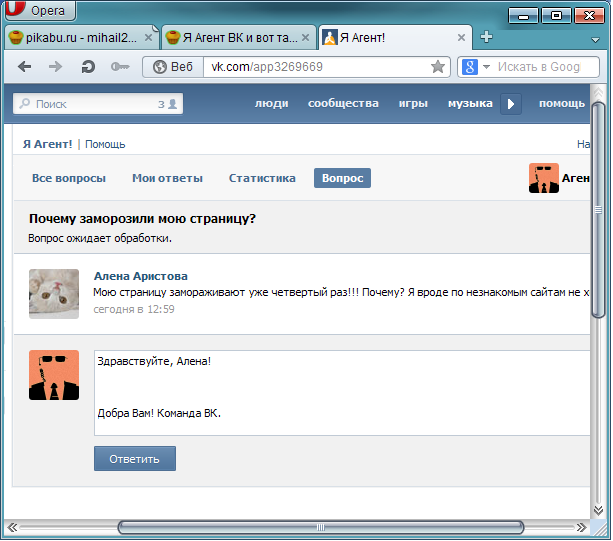Switch to the 'Все вопросы' tab
613x541 pixels.
pos(69,178)
